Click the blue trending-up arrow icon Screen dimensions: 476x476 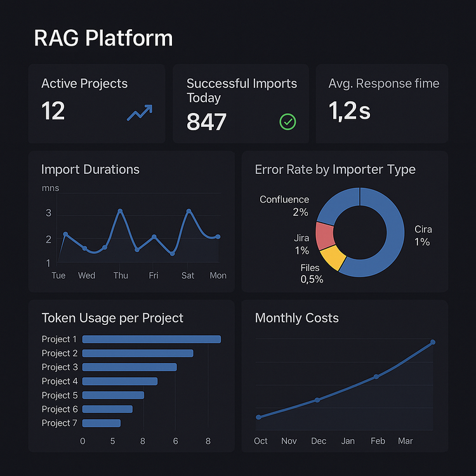click(140, 114)
